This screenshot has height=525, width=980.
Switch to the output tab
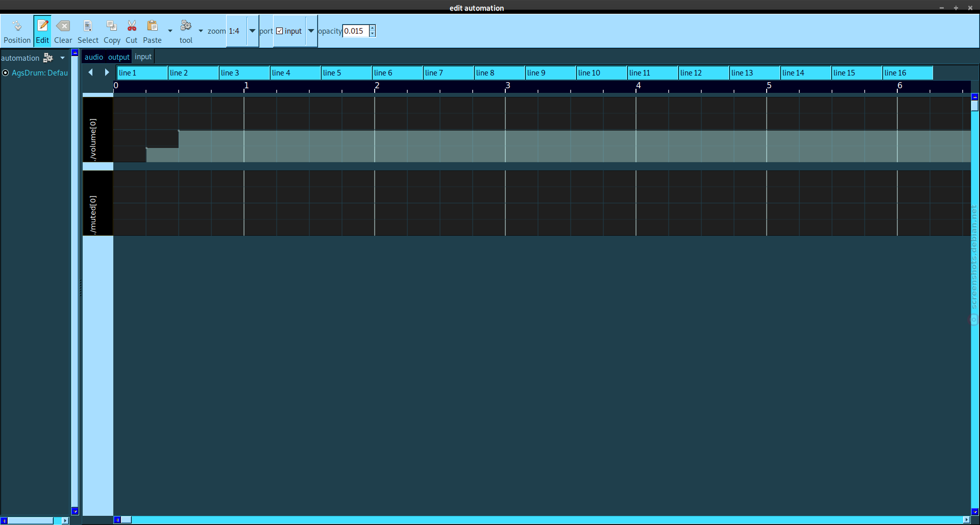click(119, 57)
